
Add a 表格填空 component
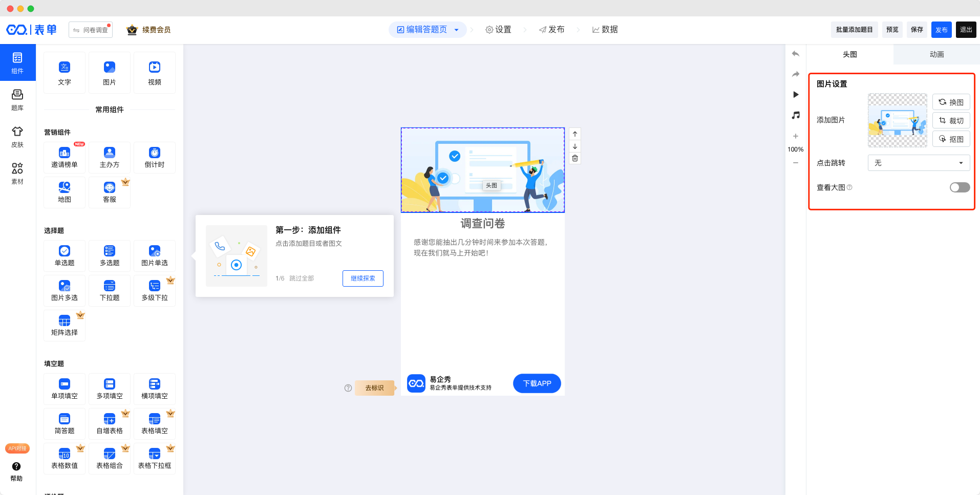[155, 424]
